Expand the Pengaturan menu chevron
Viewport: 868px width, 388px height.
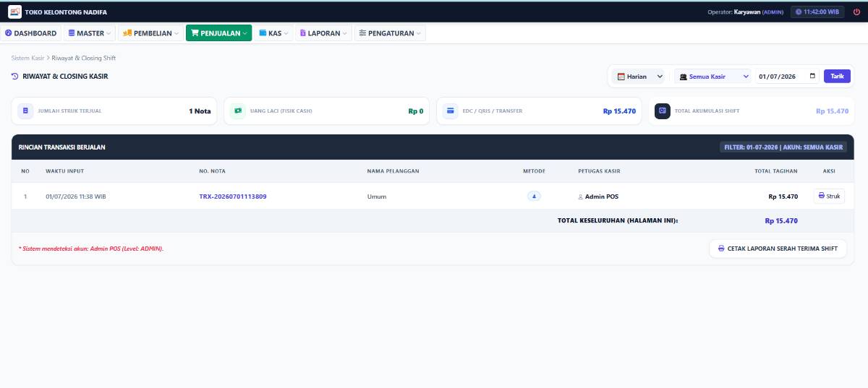tap(418, 33)
